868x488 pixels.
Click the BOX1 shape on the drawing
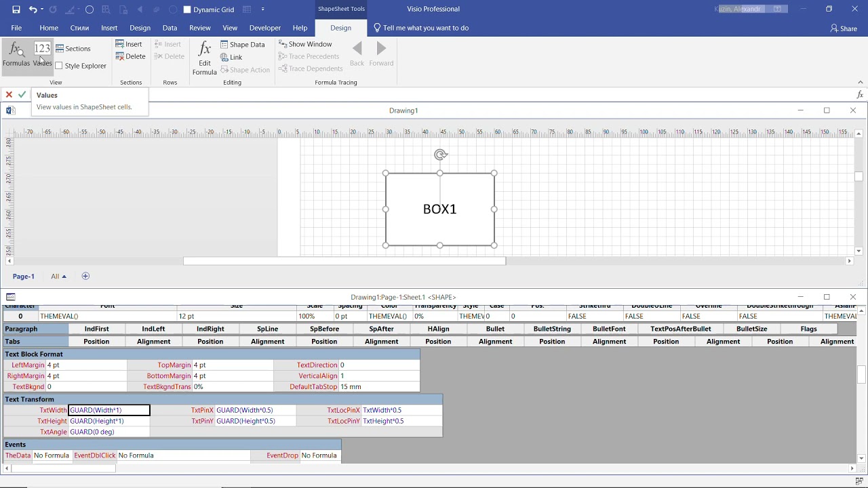[x=439, y=209]
